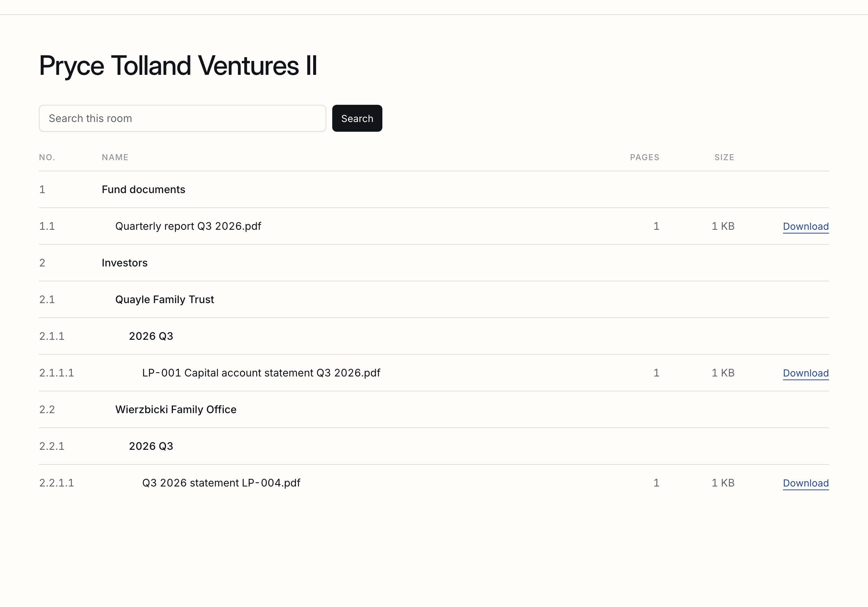Click the PAGES column header
Screen dimensions: 868x607
point(644,157)
